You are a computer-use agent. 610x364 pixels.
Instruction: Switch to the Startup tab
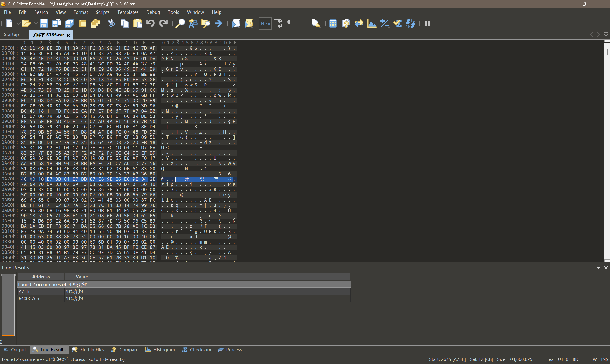[x=11, y=34]
